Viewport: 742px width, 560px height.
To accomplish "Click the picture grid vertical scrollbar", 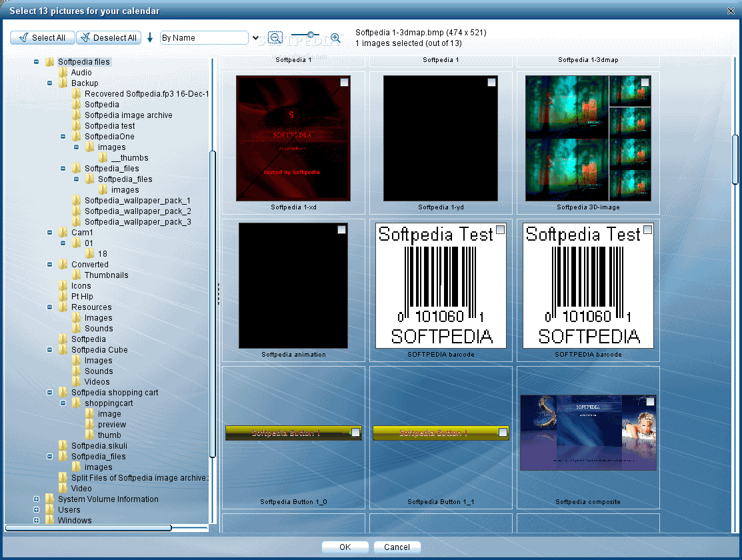I will [735, 159].
